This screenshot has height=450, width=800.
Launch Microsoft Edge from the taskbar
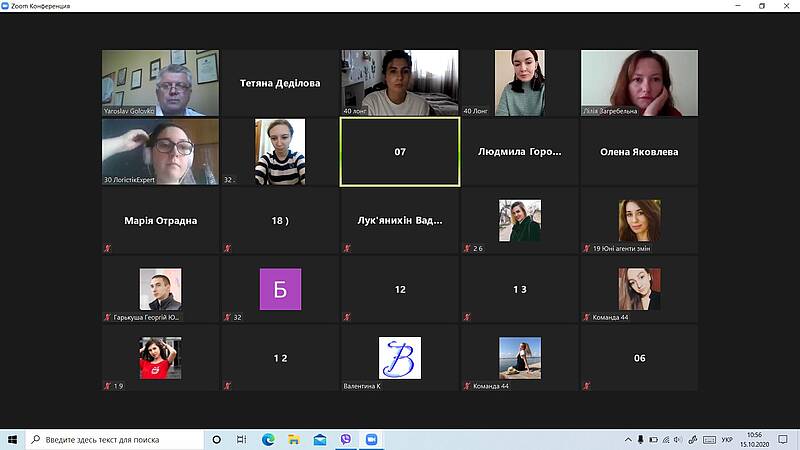coord(268,439)
